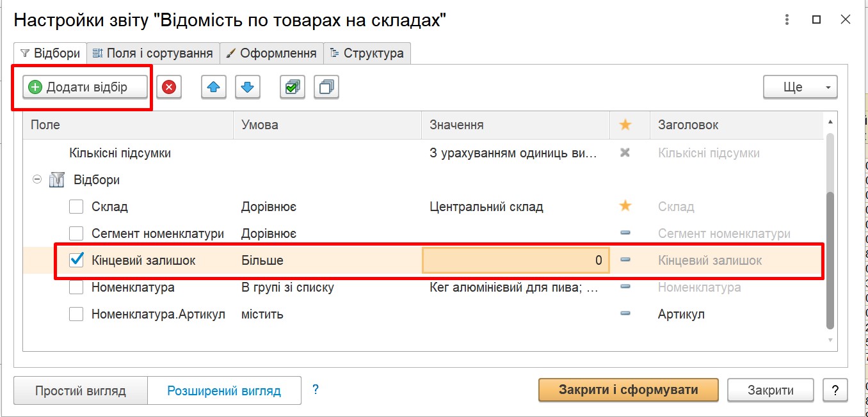Click the Кінцевий залишок value field

pos(516,260)
